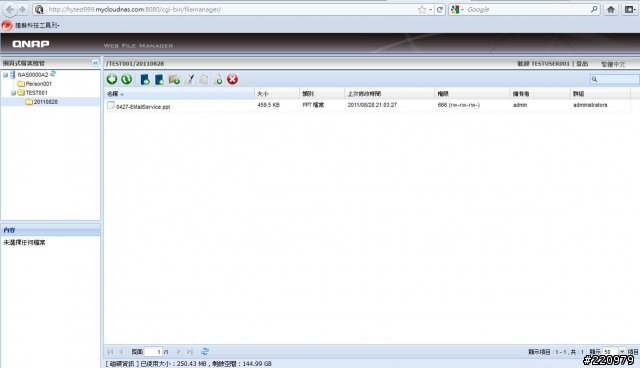Image resolution: width=640 pixels, height=368 pixels.
Task: Select the Person001 folder in tree
Action: [38, 84]
